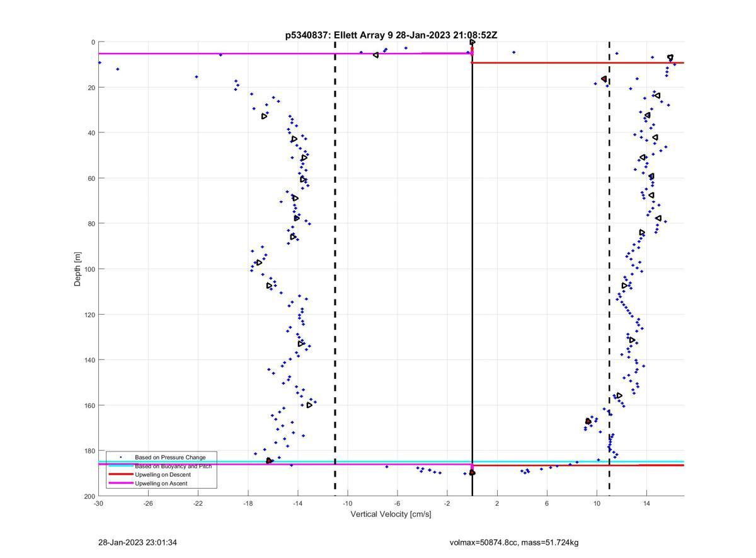Click the red-filled marker near 167 m on descent

(588, 421)
